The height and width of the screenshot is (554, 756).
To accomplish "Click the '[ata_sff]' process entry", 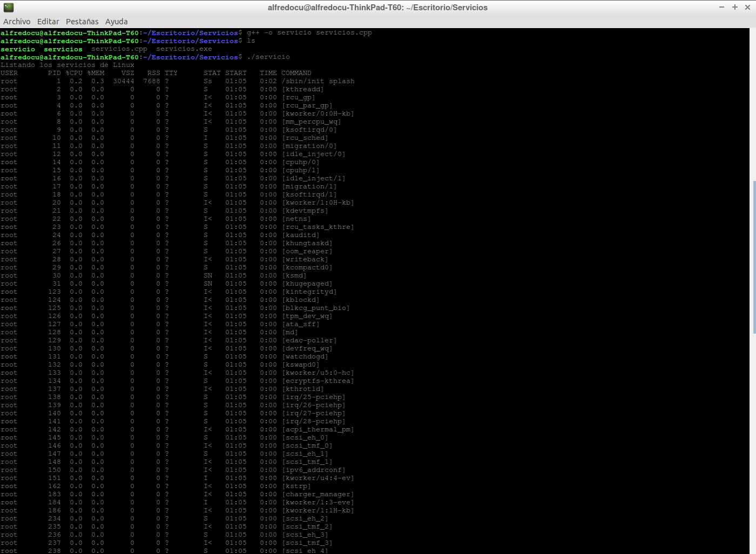I will pyautogui.click(x=301, y=325).
